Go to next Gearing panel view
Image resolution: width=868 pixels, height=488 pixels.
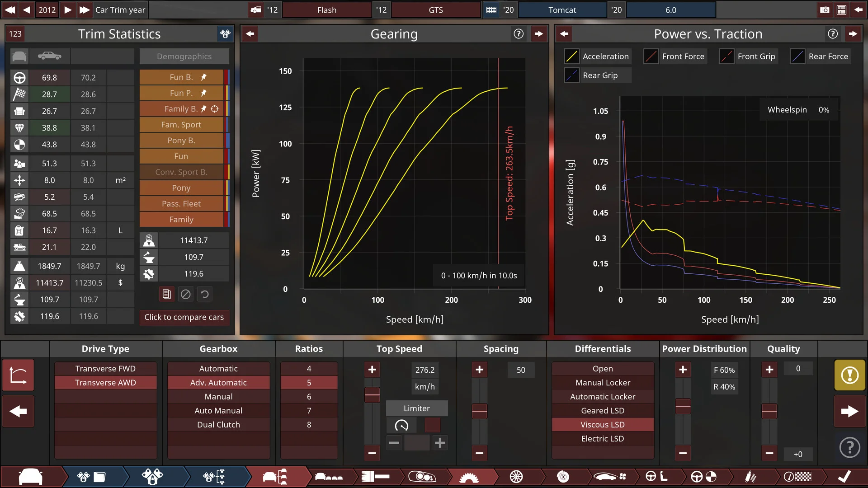pyautogui.click(x=538, y=34)
